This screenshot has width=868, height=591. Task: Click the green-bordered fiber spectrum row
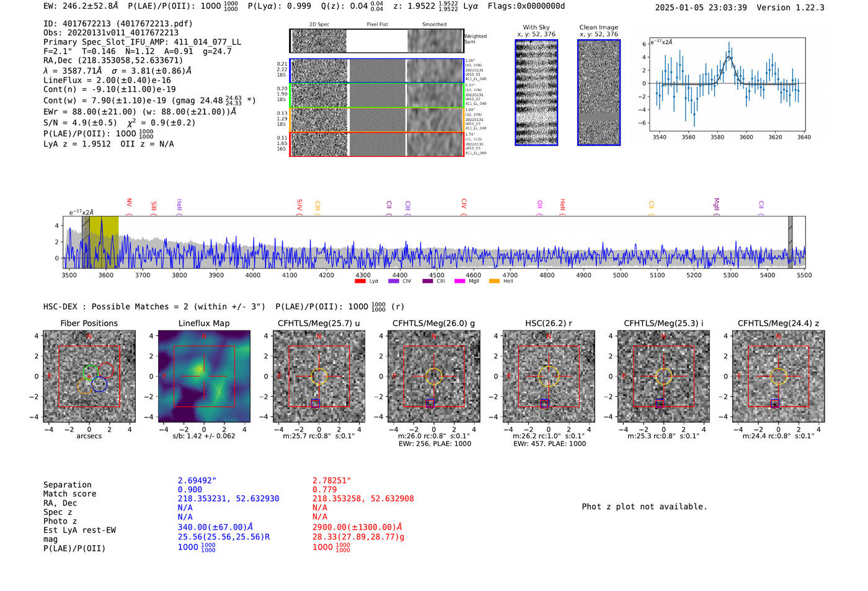coord(376,96)
